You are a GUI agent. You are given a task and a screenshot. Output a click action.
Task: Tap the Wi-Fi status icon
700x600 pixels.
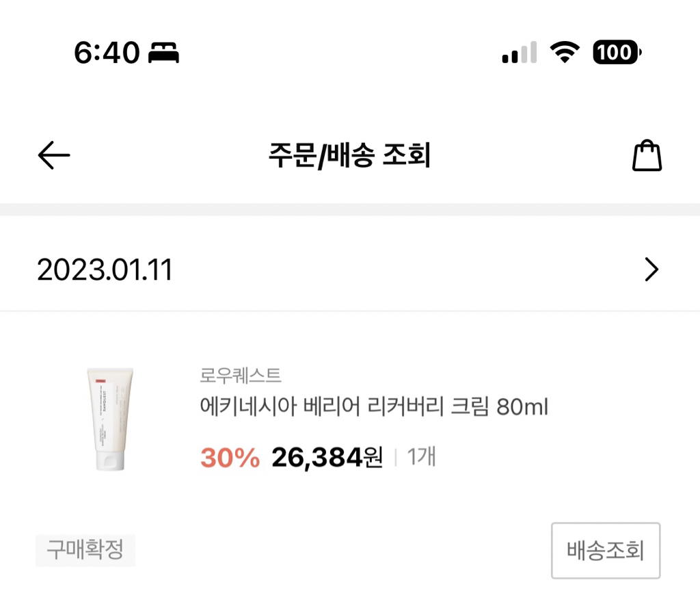(x=565, y=52)
